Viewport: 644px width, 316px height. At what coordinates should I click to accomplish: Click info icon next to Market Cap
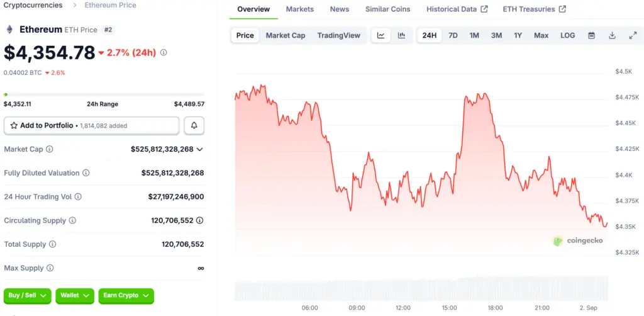(x=50, y=149)
